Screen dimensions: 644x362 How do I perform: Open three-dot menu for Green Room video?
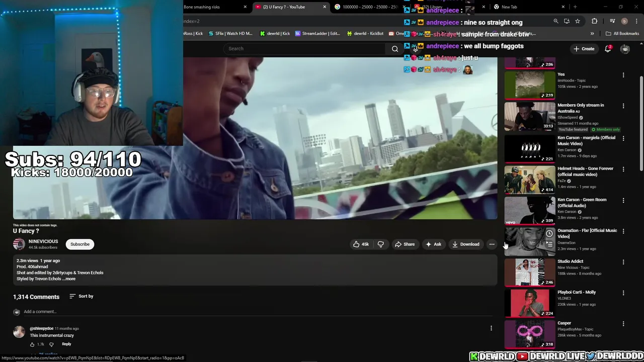[x=623, y=200]
